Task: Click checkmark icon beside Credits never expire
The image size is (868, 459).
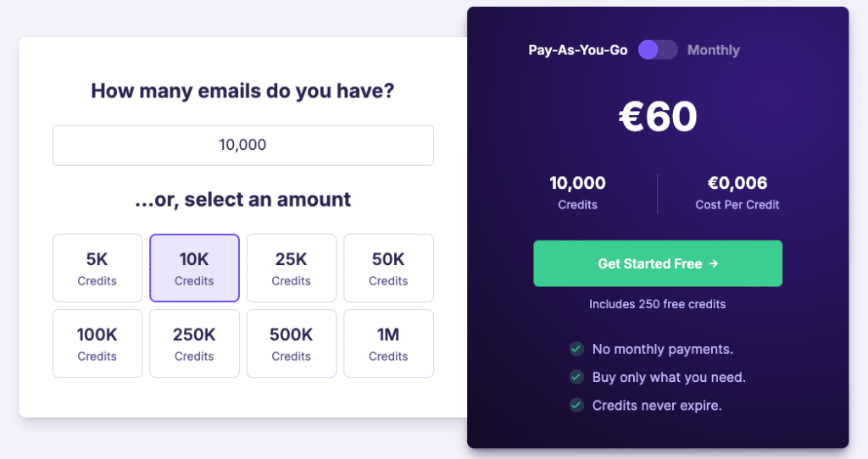Action: pyautogui.click(x=576, y=406)
